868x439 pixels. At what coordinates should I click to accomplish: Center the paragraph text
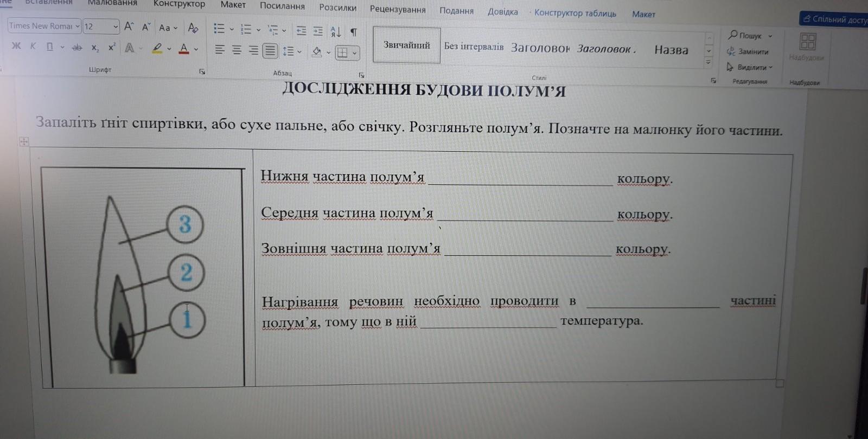[x=237, y=50]
